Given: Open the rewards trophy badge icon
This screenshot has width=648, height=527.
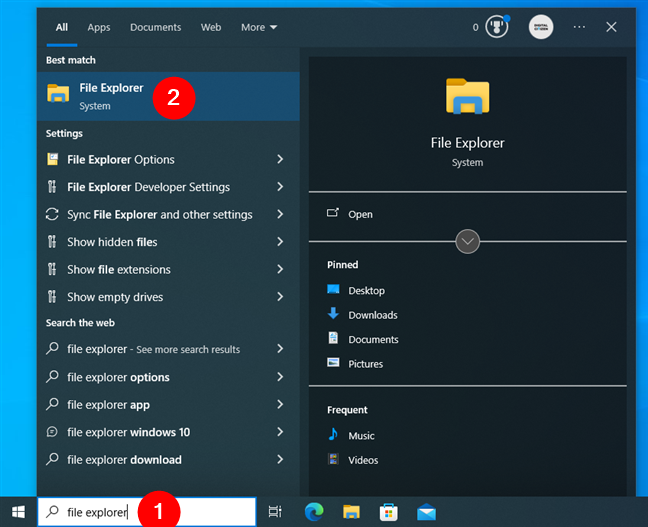Looking at the screenshot, I should pyautogui.click(x=497, y=27).
